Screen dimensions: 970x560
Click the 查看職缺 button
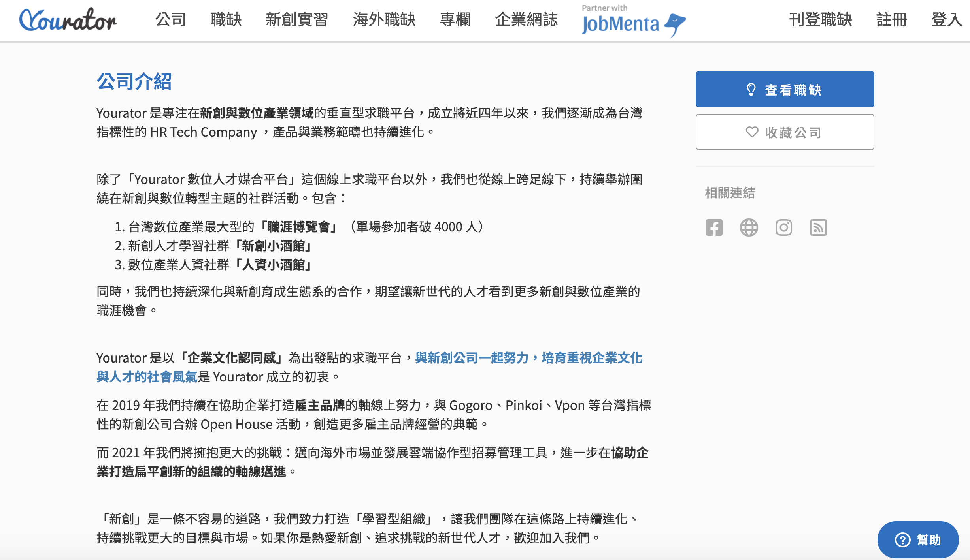[x=785, y=89]
